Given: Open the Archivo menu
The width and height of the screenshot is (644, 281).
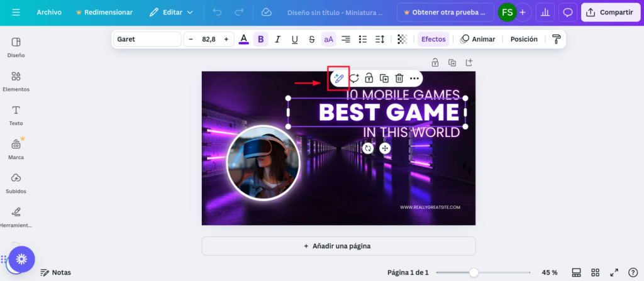Looking at the screenshot, I should (x=49, y=13).
